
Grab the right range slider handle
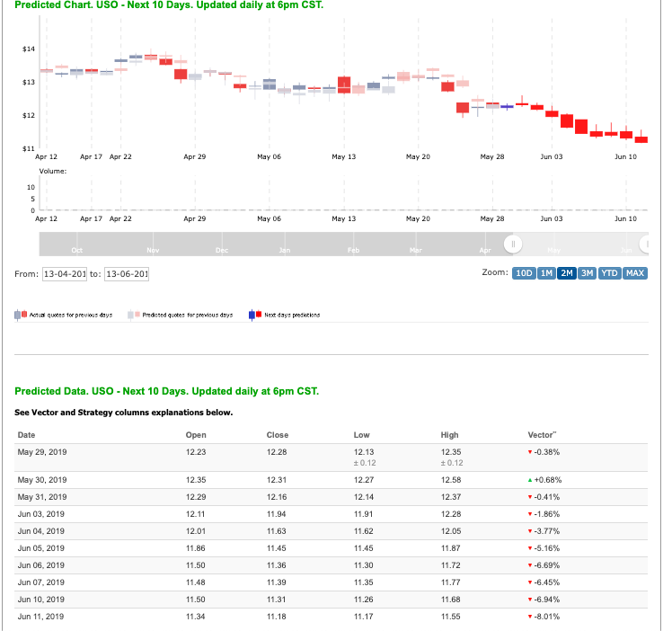click(644, 244)
